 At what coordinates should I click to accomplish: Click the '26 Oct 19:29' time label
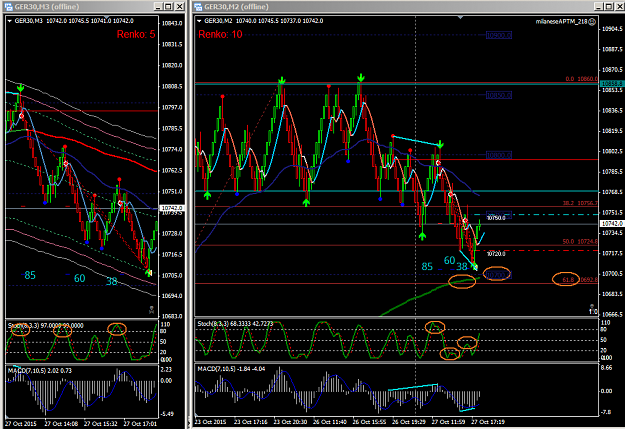tap(409, 421)
